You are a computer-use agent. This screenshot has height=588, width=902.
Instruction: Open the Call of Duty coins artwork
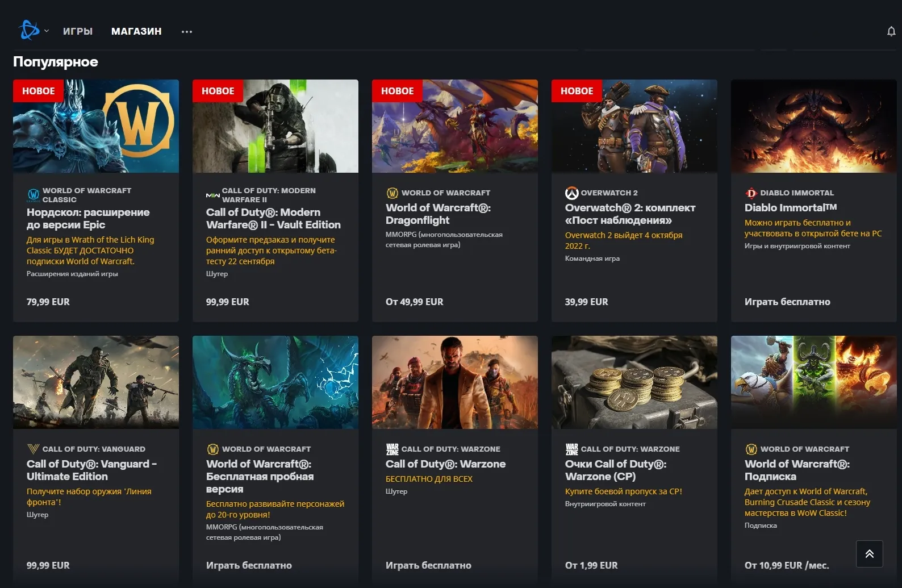pos(634,382)
